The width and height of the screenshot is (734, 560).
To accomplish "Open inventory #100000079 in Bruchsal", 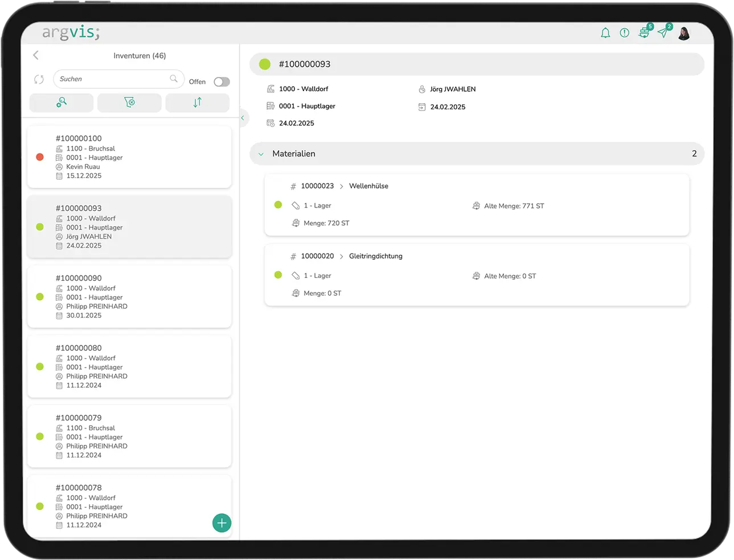I will pyautogui.click(x=129, y=436).
